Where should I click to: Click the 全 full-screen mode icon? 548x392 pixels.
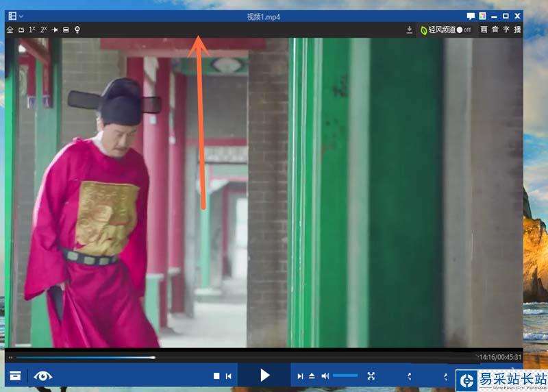(x=10, y=30)
